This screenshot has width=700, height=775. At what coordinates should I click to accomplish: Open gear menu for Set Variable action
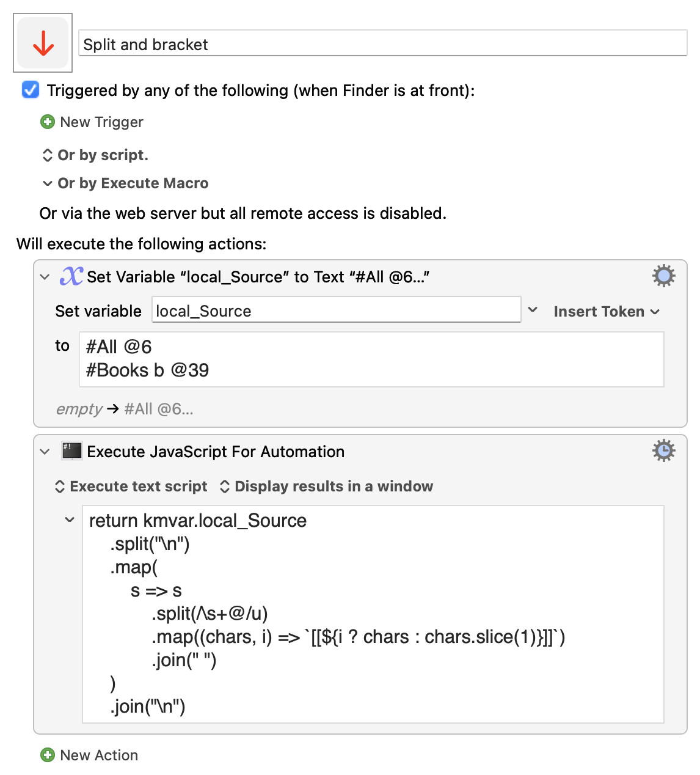click(x=663, y=276)
